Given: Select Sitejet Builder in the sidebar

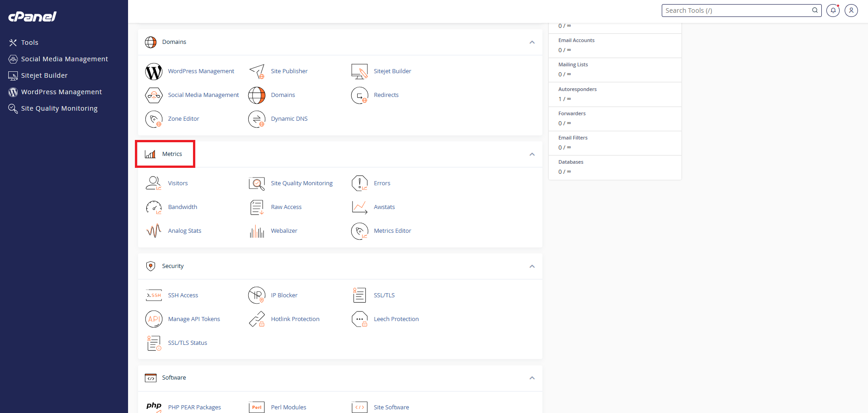Looking at the screenshot, I should coord(38,75).
